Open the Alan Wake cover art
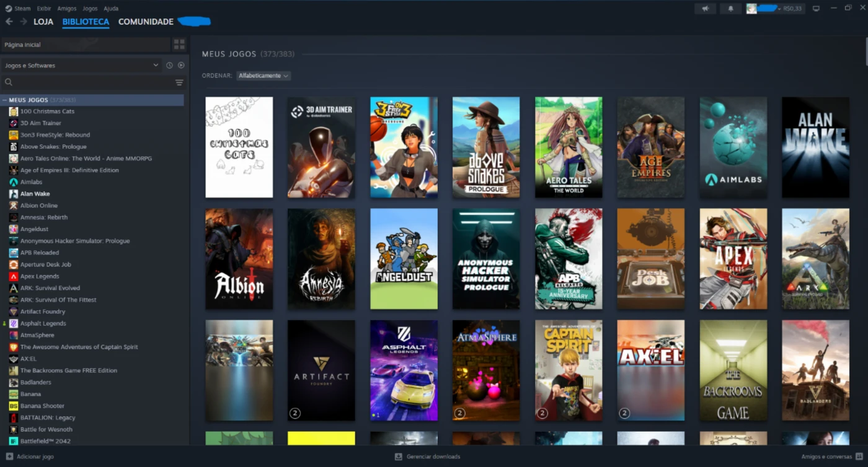 (815, 147)
